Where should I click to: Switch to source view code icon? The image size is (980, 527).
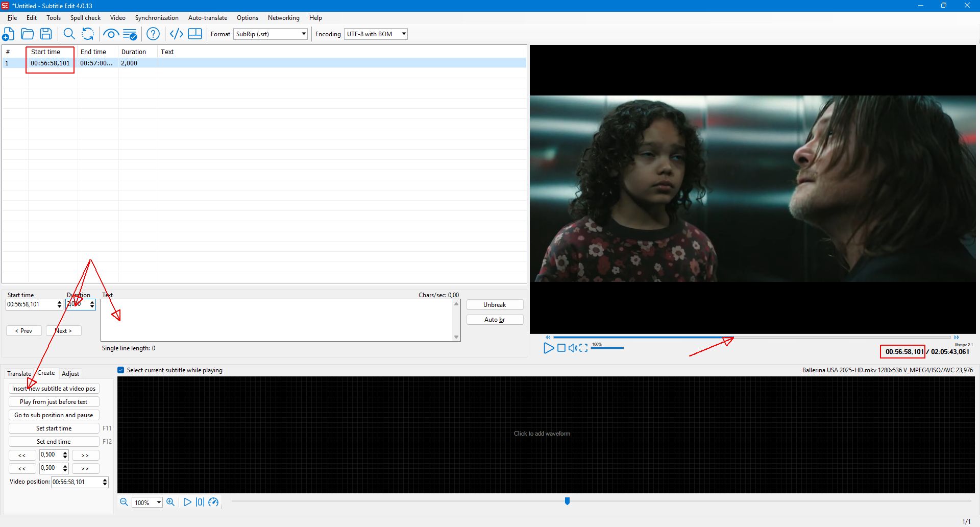pos(177,34)
